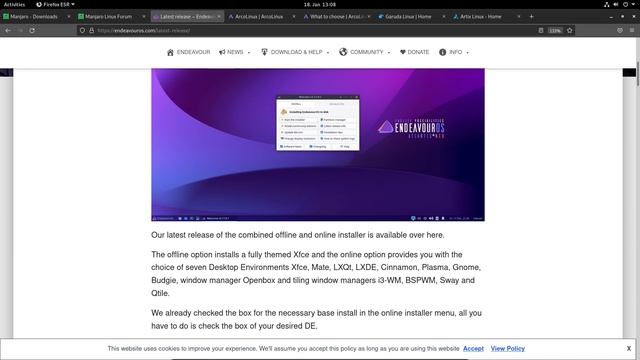
Task: Accept the cookie policy
Action: [x=473, y=349]
